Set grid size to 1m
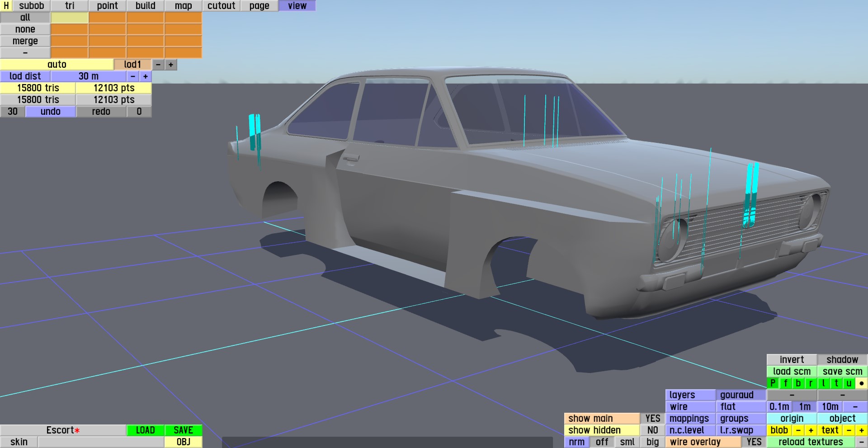Viewport: 868px width, 448px height. 805,407
